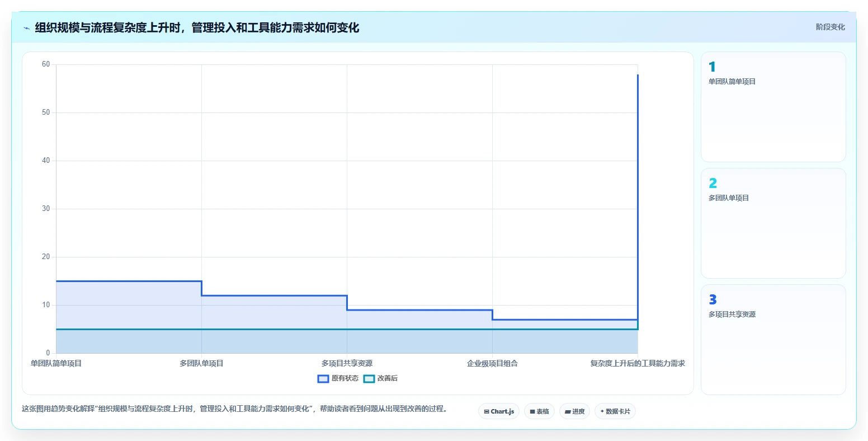The width and height of the screenshot is (868, 441).
Task: Click the y-axis value 60
Action: click(x=46, y=64)
